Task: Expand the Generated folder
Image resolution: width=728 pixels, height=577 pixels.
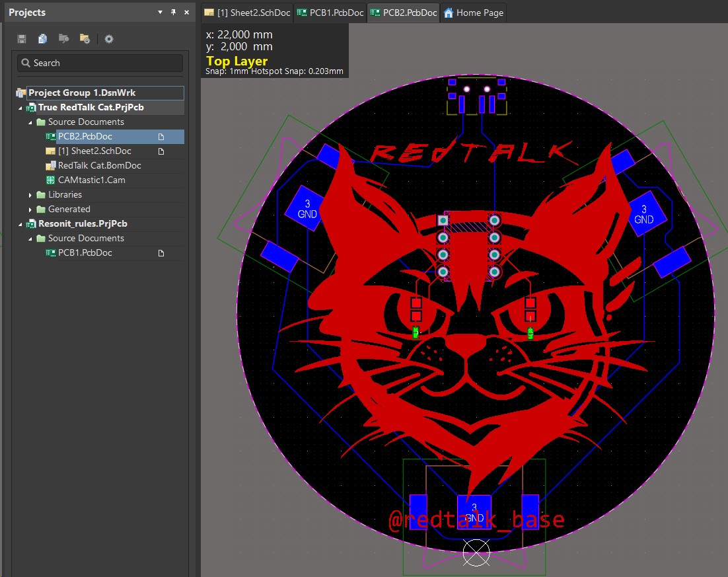Action: point(30,210)
